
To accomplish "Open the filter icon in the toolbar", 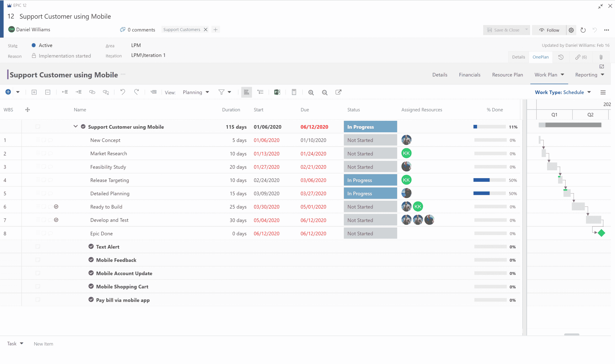I will (221, 92).
